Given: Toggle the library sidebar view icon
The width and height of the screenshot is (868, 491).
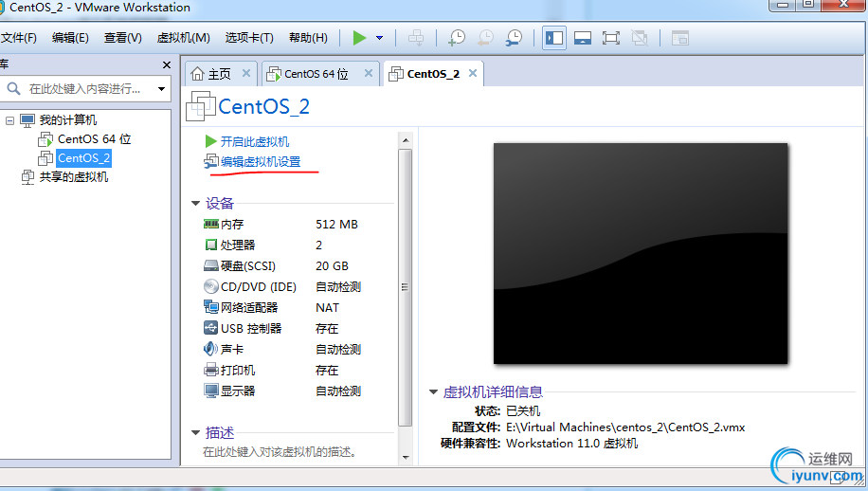Looking at the screenshot, I should (x=554, y=38).
